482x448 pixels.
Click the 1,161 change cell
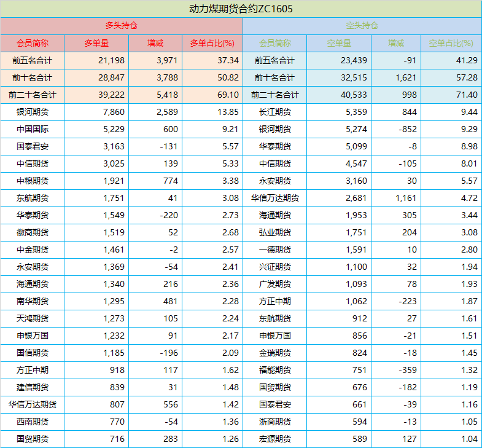pos(396,198)
